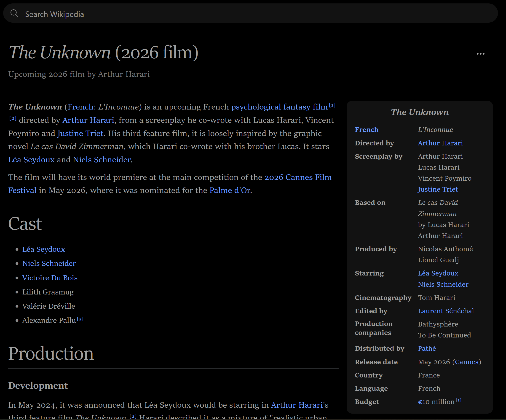The width and height of the screenshot is (506, 420).
Task: Open Cannes link in Release date row
Action: coord(466,362)
